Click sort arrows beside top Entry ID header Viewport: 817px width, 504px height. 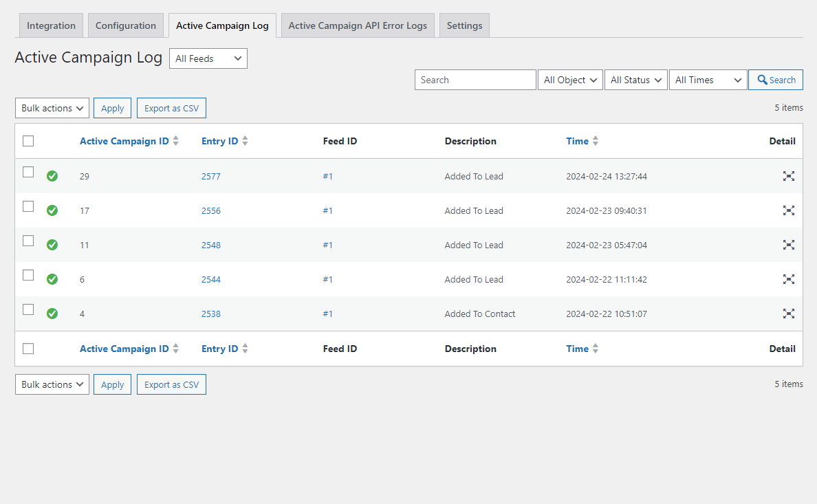245,141
